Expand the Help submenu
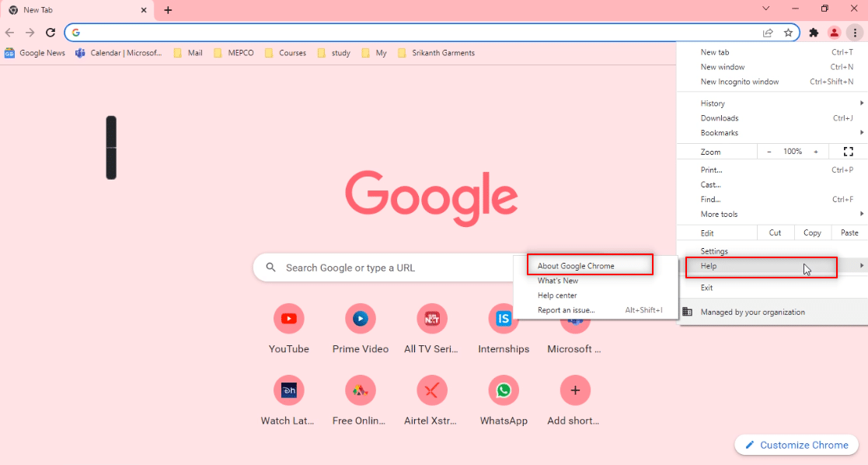This screenshot has height=465, width=868. tap(772, 266)
